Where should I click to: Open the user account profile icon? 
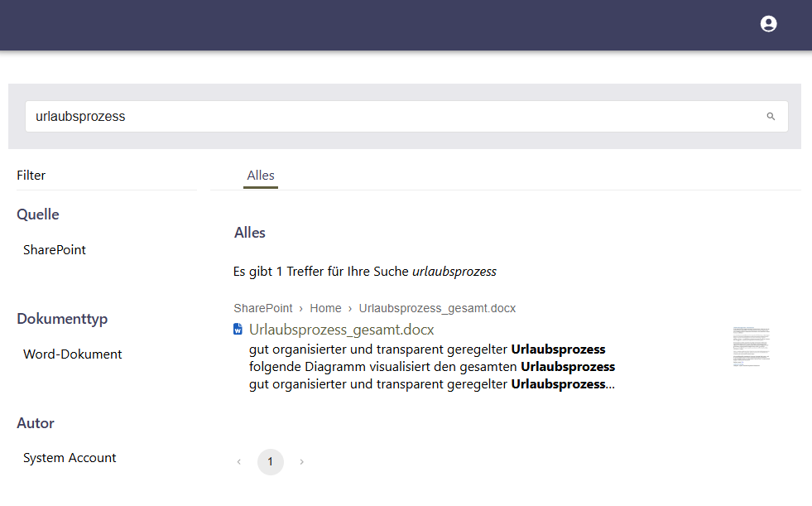768,24
